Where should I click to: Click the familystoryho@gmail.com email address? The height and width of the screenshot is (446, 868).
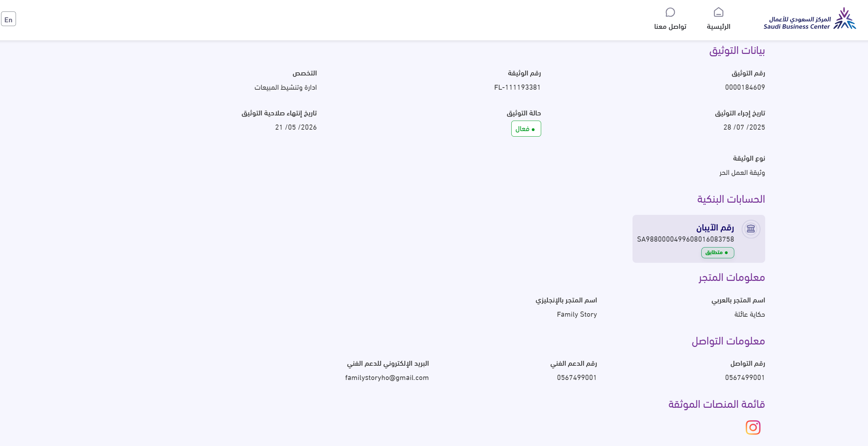pos(387,378)
